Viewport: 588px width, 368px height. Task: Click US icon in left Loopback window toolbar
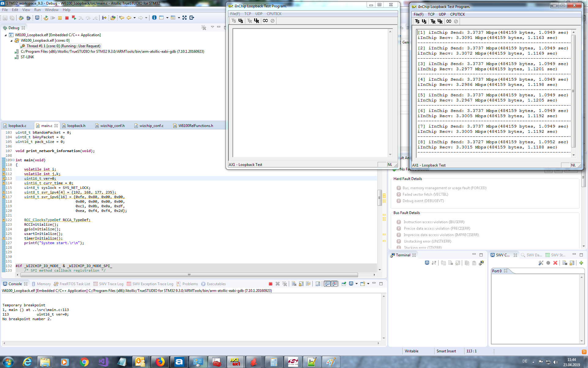(241, 21)
